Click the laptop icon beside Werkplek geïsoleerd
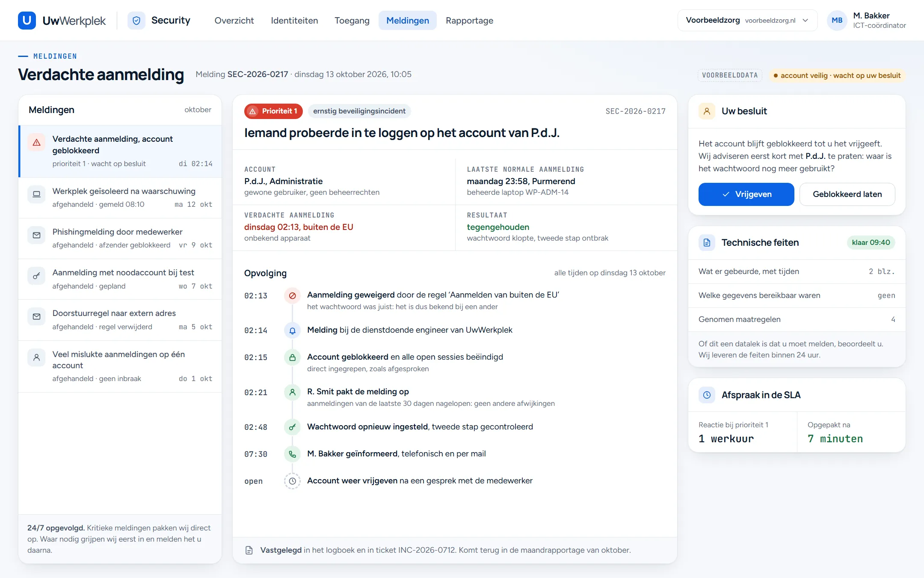 [x=37, y=194]
